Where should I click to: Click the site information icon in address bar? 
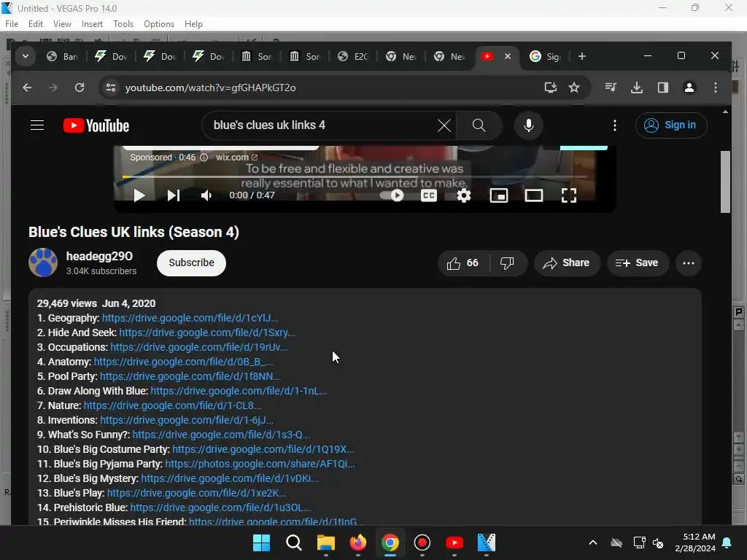(x=111, y=87)
